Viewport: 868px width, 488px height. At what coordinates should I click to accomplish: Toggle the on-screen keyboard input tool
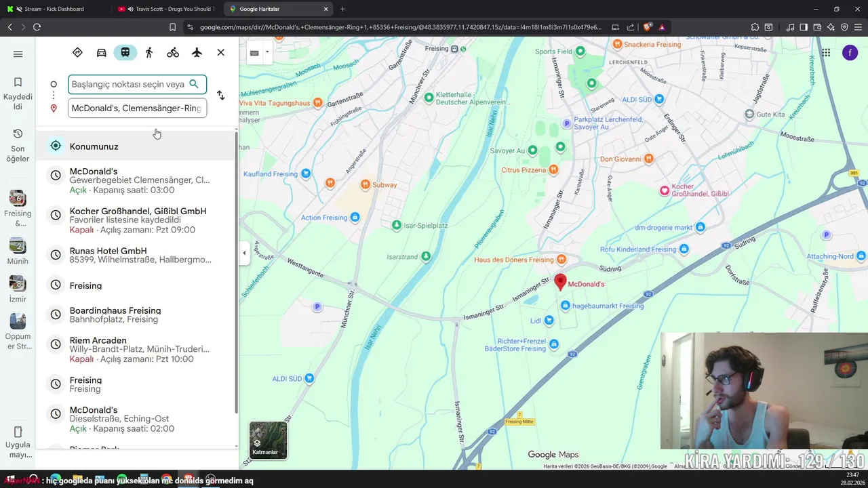(x=254, y=53)
